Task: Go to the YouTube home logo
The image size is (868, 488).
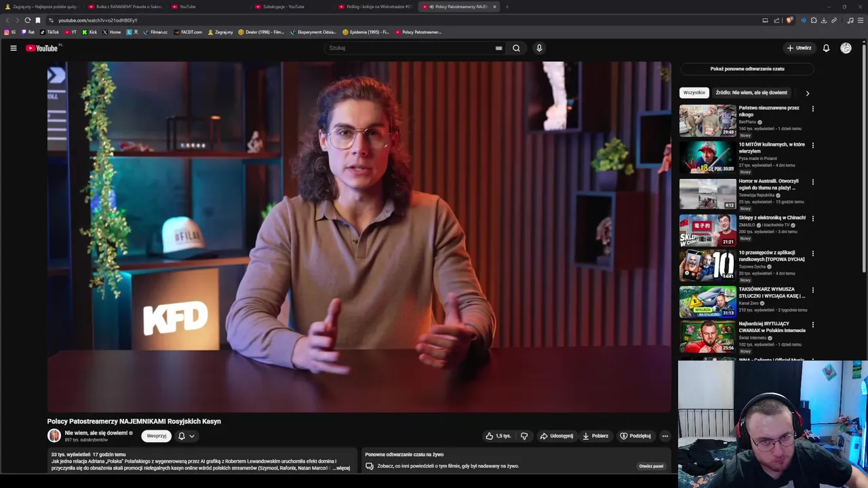Action: point(42,48)
